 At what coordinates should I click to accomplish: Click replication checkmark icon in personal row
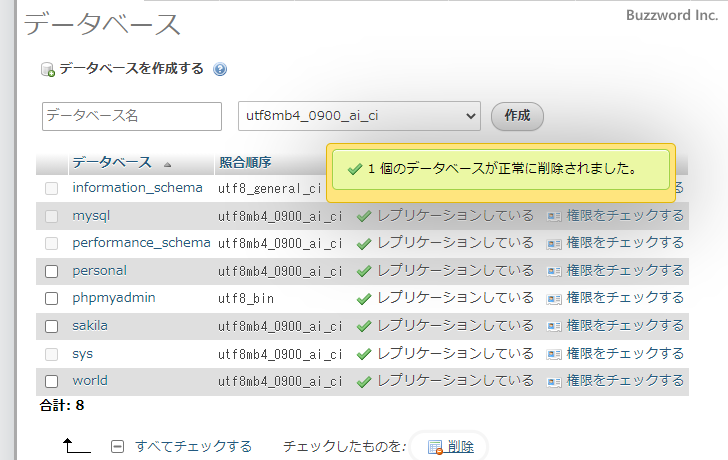(364, 271)
